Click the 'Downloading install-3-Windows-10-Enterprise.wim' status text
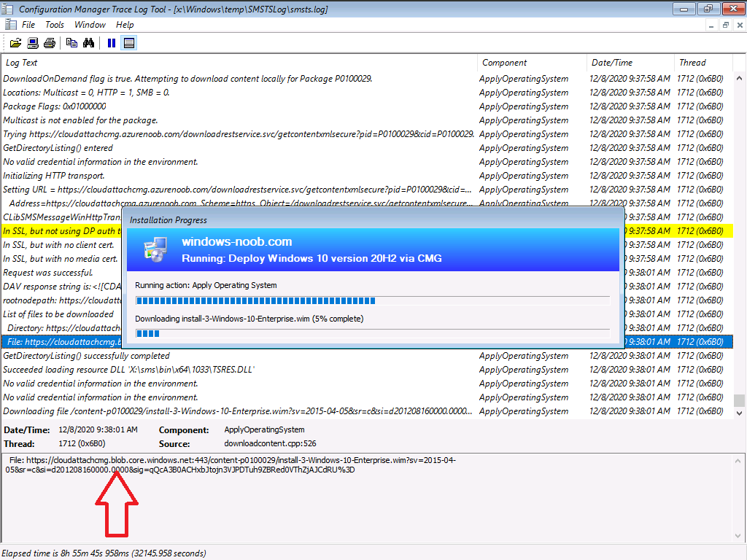The image size is (747, 560). (x=249, y=319)
